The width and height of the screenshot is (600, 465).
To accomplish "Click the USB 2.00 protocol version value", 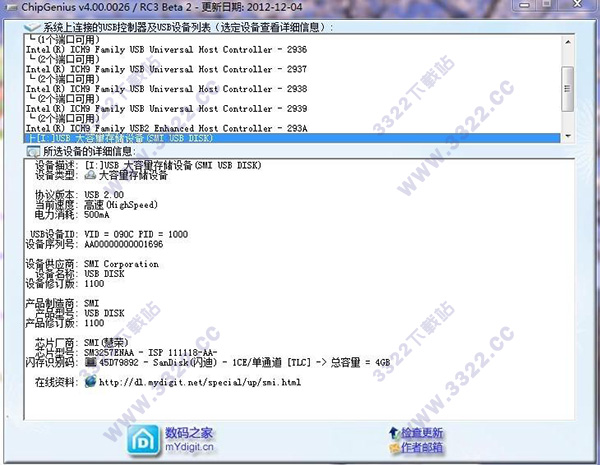I will (104, 195).
